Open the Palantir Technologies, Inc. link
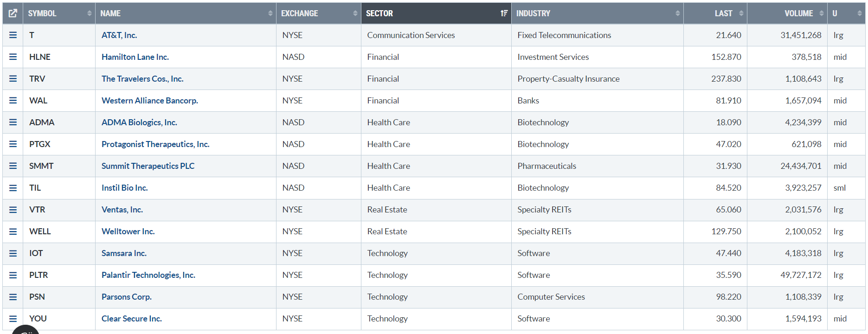 pos(148,275)
